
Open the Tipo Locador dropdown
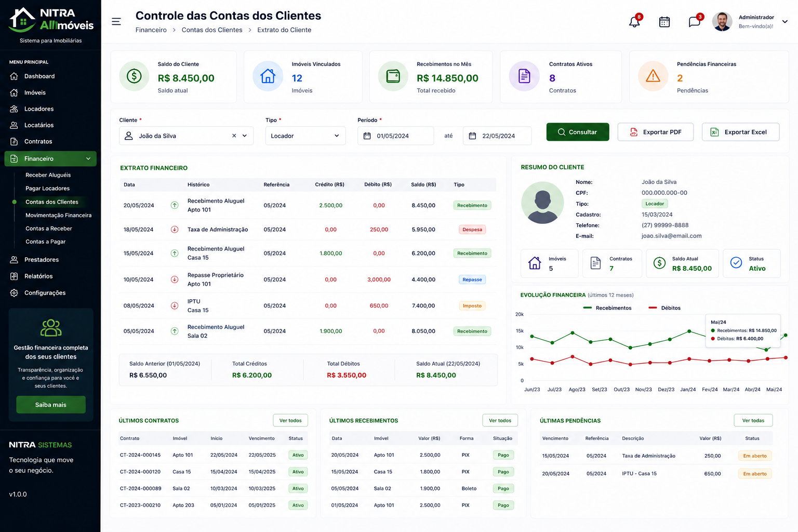click(x=305, y=136)
